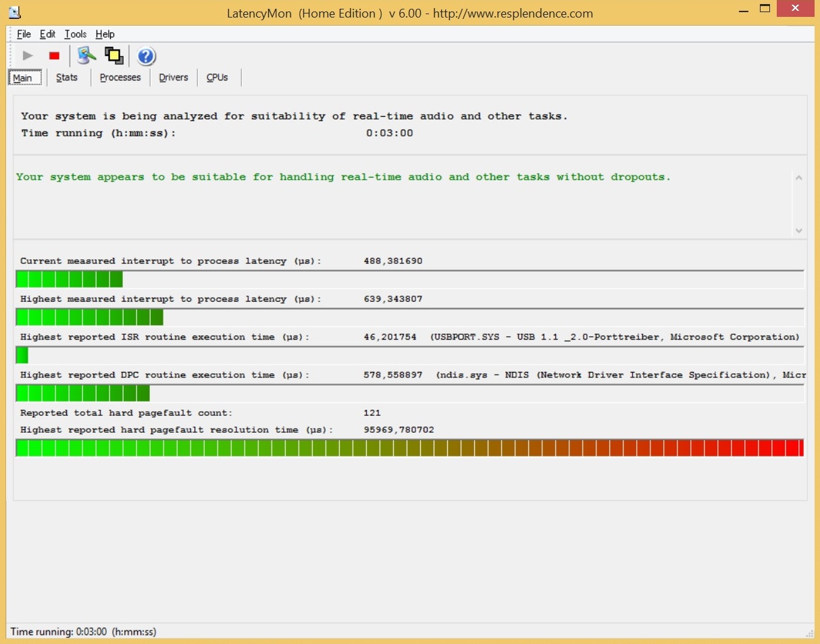The height and width of the screenshot is (644, 820).
Task: Click the ISR routine execution time bar
Action: pyautogui.click(x=410, y=355)
